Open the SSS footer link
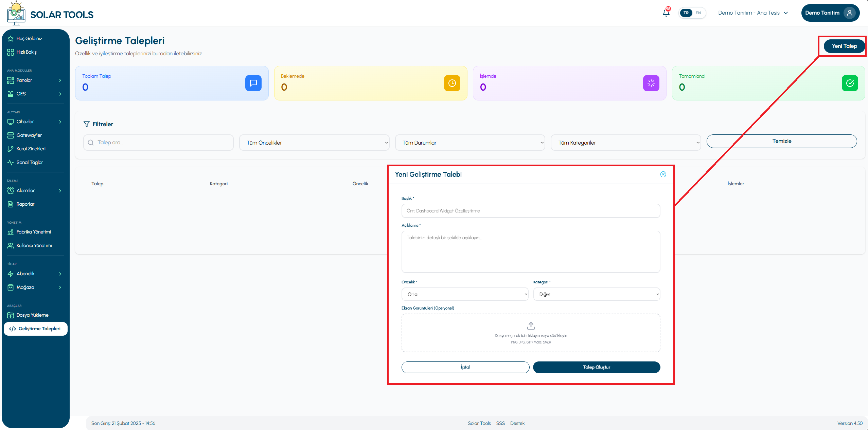The image size is (868, 430). pyautogui.click(x=500, y=423)
